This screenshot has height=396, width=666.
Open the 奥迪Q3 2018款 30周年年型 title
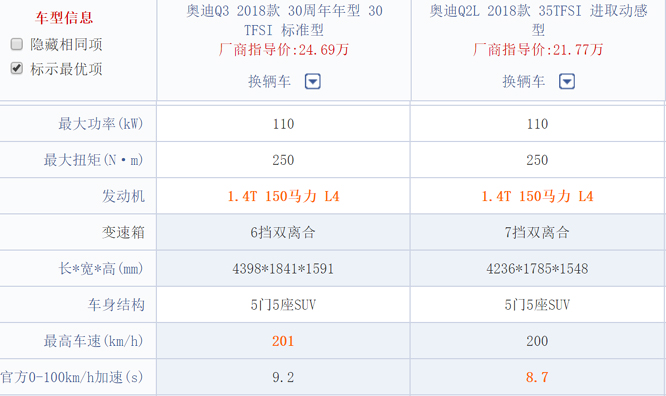tap(284, 20)
